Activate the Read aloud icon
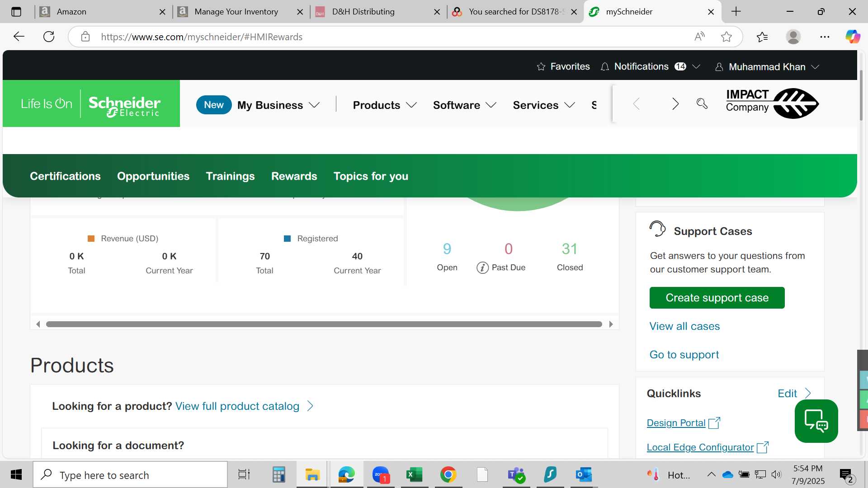 [699, 37]
